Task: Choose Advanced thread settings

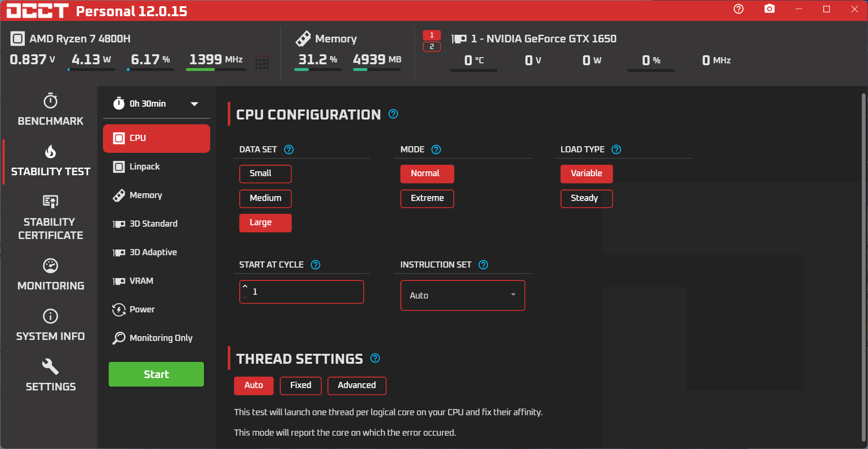Action: (x=357, y=386)
